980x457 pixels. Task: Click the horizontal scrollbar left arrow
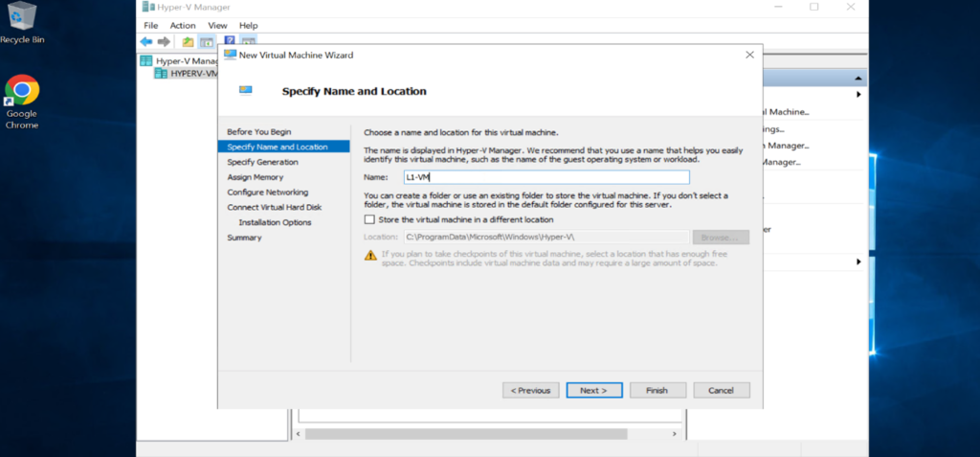(x=299, y=433)
